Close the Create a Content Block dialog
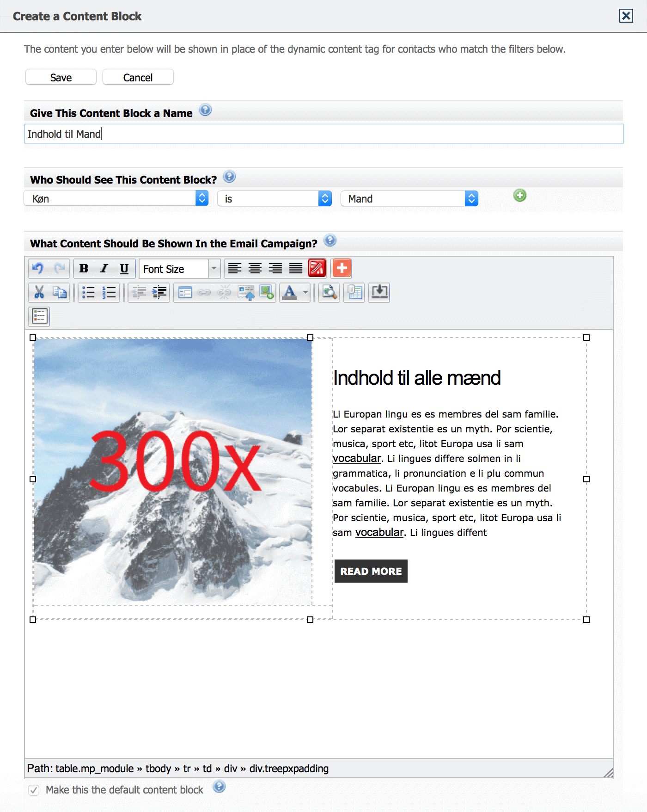This screenshot has height=812, width=647. [x=626, y=16]
